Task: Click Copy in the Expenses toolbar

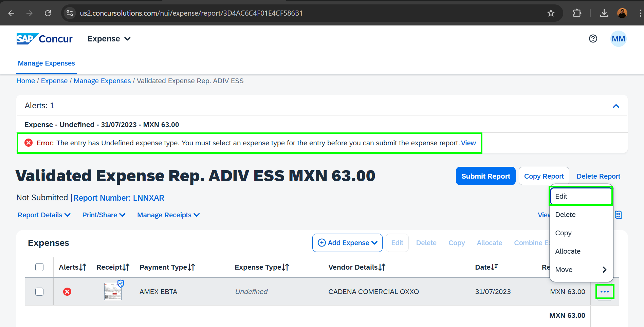Action: pos(457,243)
